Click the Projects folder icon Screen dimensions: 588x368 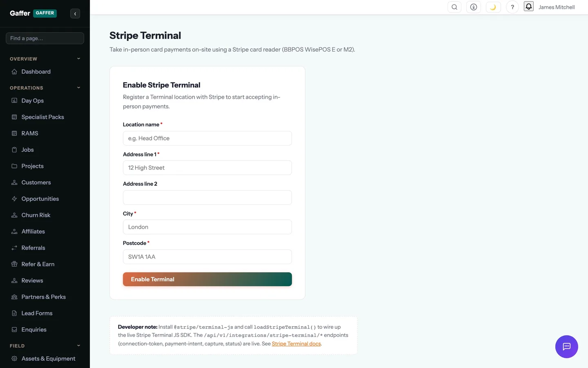(14, 166)
